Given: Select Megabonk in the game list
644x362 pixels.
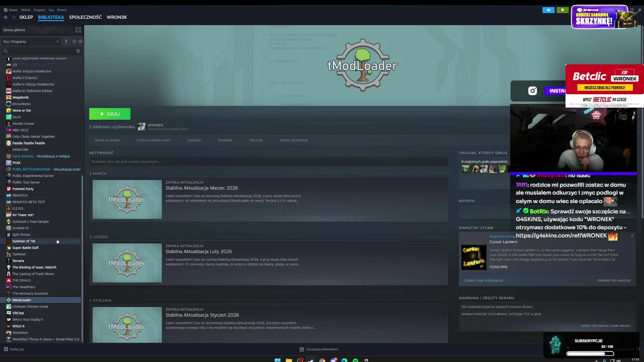Looking at the screenshot, I should (x=21, y=97).
